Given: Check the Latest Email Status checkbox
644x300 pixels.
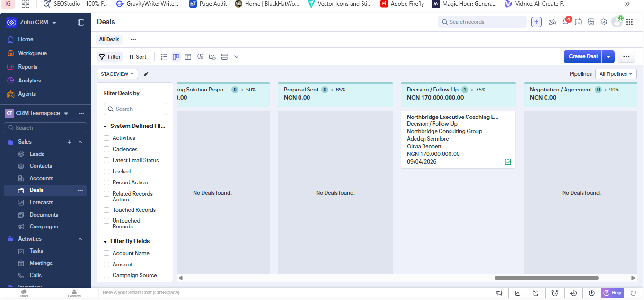Looking at the screenshot, I should coord(106,160).
